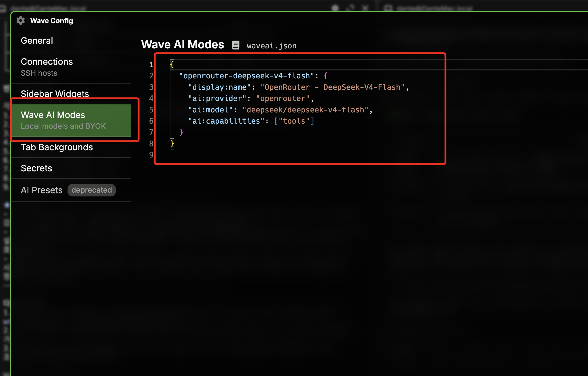Open the Connections SSH hosts section
588x376 pixels.
(71, 67)
